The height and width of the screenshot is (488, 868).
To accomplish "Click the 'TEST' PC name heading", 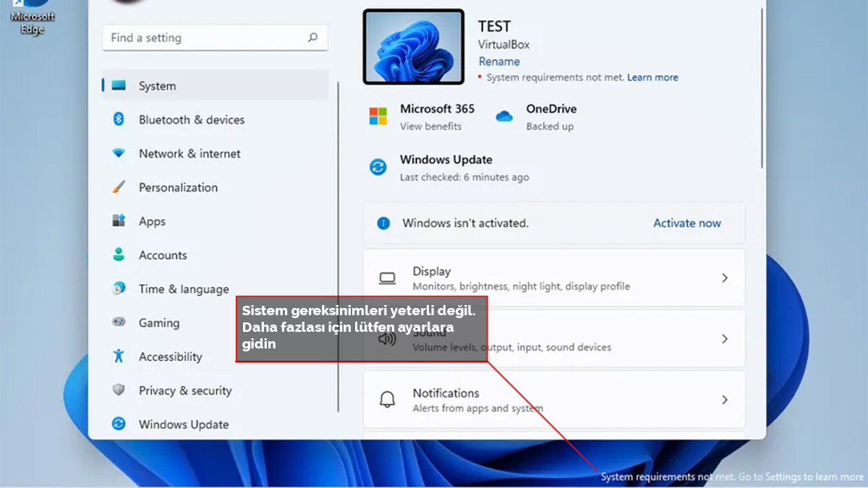I will pyautogui.click(x=494, y=26).
